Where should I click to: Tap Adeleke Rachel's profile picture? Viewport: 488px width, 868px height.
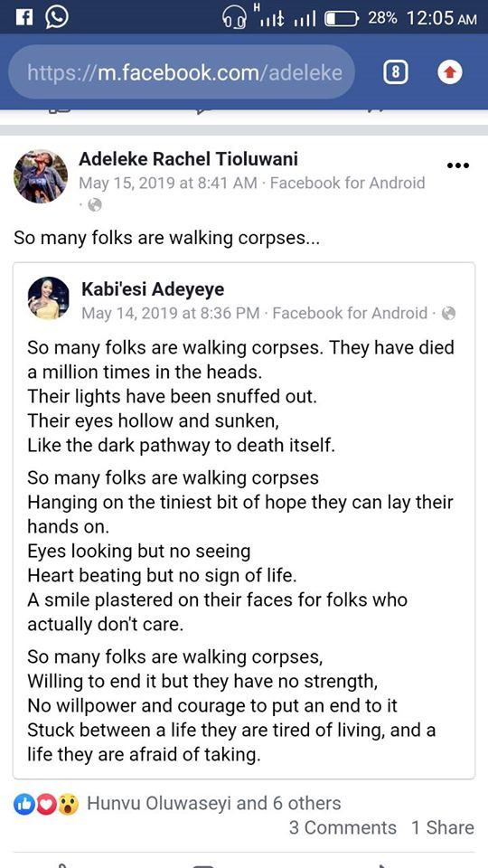[41, 176]
